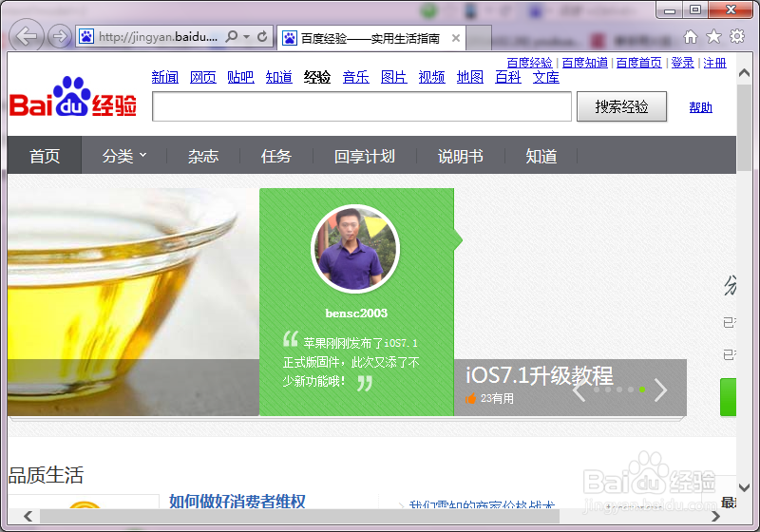The image size is (760, 532).
Task: Click the vertical scrollbar down arrow
Action: (x=744, y=486)
